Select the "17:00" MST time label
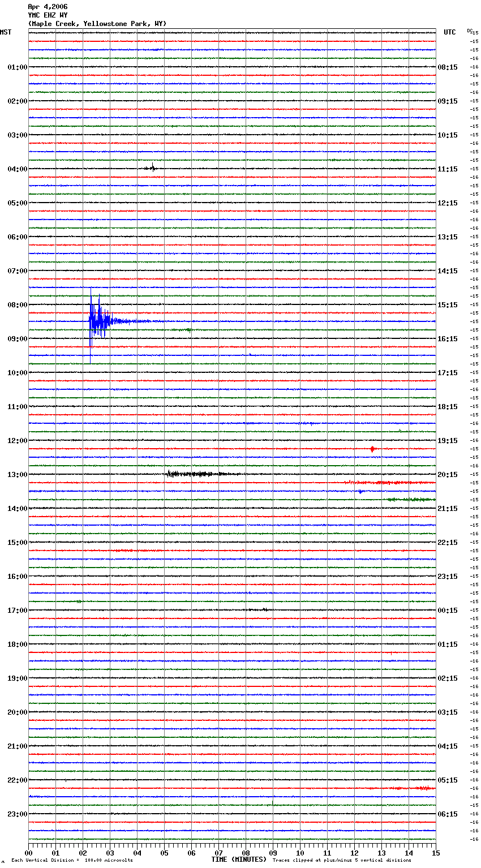Screen dimensions: 481x868 18,611
